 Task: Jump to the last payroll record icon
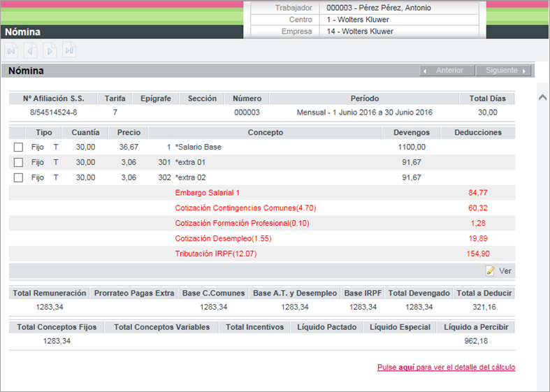coord(69,50)
